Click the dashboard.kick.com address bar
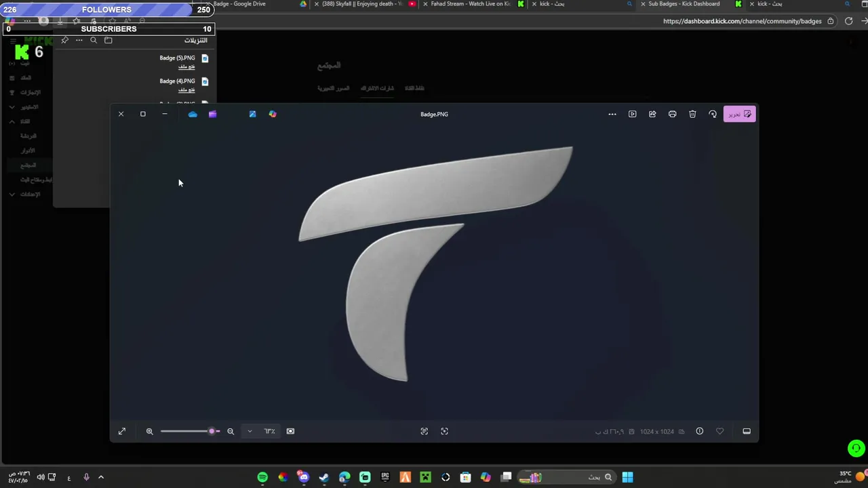The width and height of the screenshot is (868, 488). coord(743,21)
